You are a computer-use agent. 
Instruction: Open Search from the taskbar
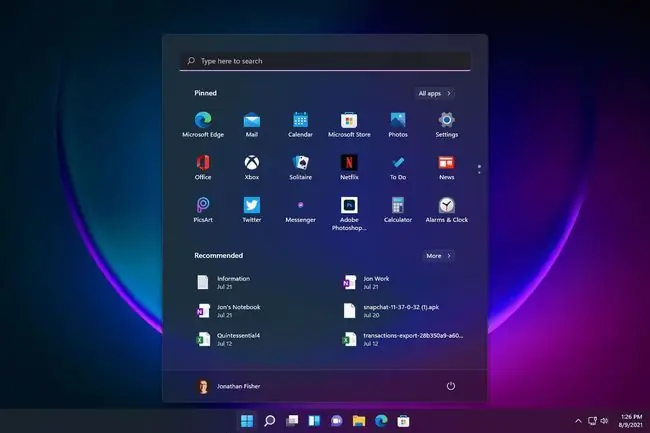(269, 421)
